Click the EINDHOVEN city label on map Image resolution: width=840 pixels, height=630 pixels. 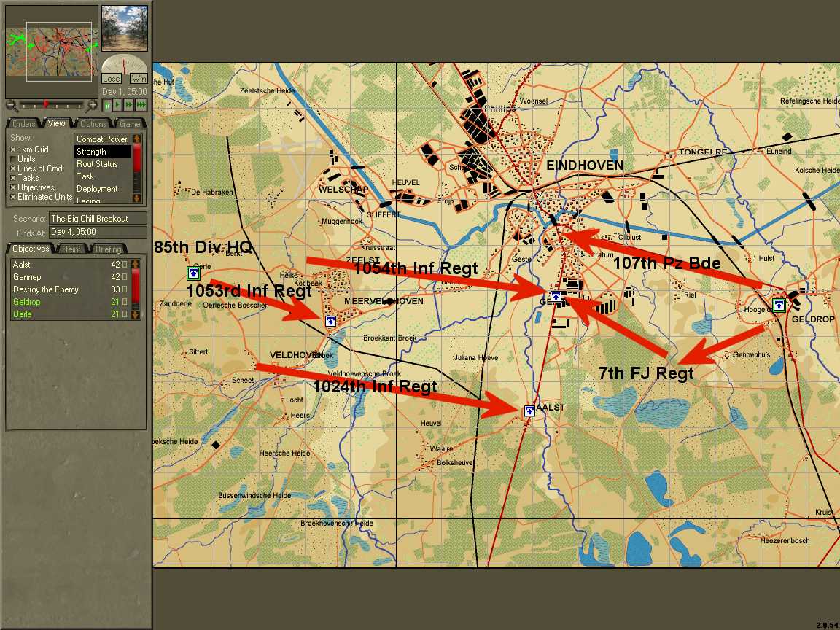coord(585,166)
